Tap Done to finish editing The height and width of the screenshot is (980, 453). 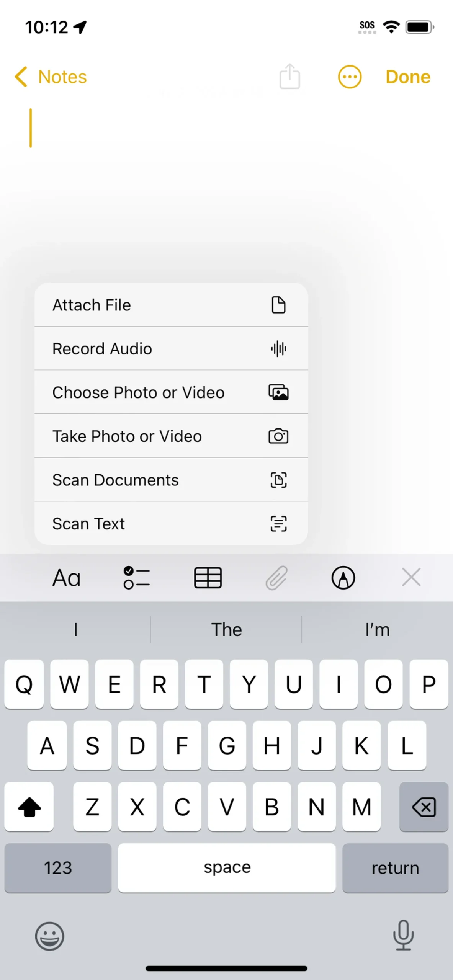(408, 77)
